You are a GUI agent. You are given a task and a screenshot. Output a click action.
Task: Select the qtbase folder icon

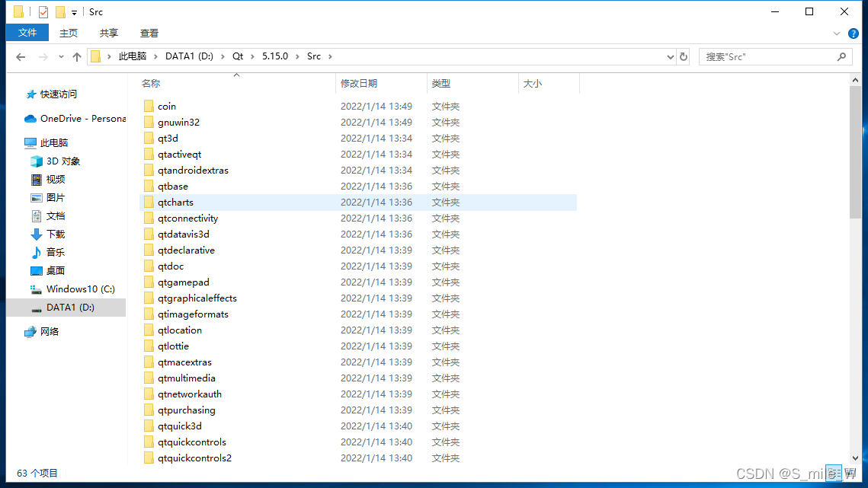[x=149, y=186]
